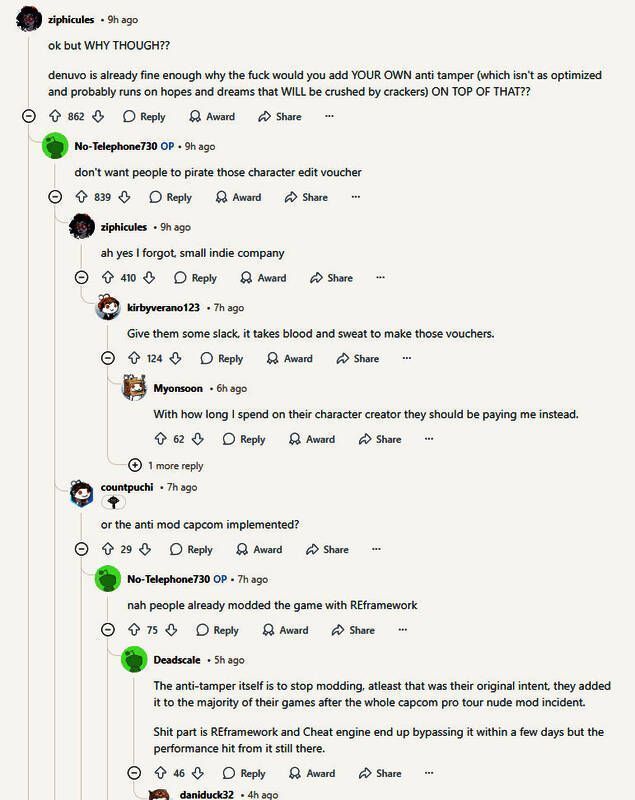Upvote kirbyverano123's comment with 124 points
This screenshot has height=800, width=635.
point(134,359)
